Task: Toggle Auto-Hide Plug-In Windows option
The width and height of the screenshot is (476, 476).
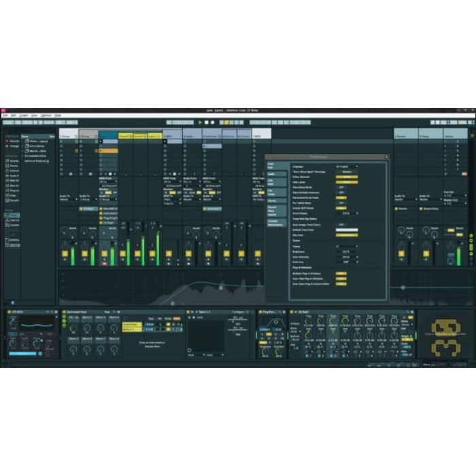Action: 341,279
